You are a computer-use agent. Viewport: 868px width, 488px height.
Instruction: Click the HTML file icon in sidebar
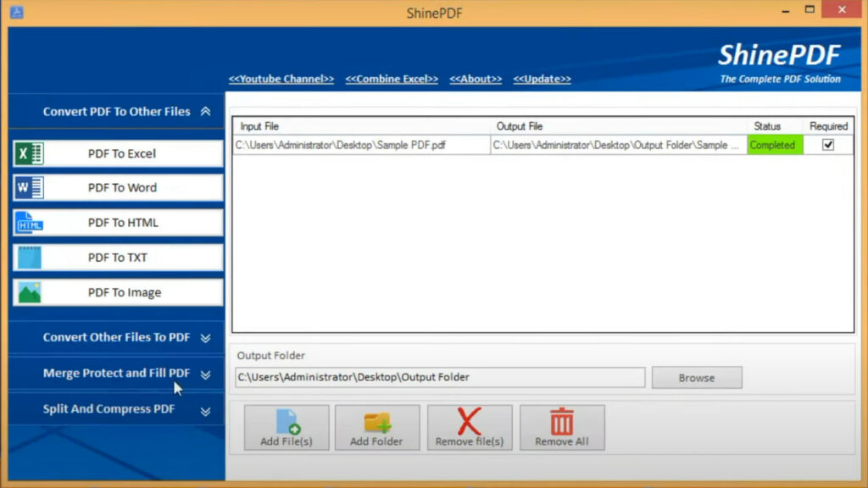(x=29, y=223)
